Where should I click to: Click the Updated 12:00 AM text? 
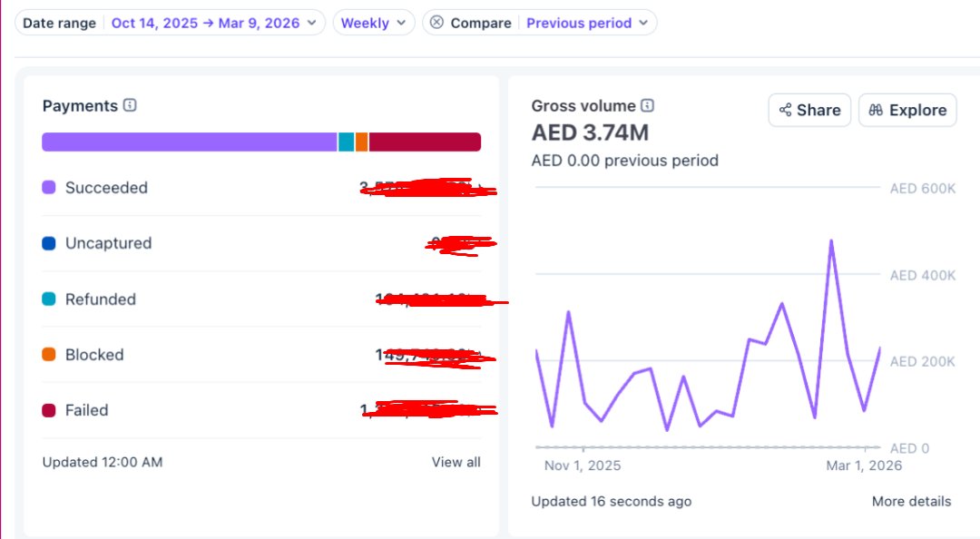(103, 462)
